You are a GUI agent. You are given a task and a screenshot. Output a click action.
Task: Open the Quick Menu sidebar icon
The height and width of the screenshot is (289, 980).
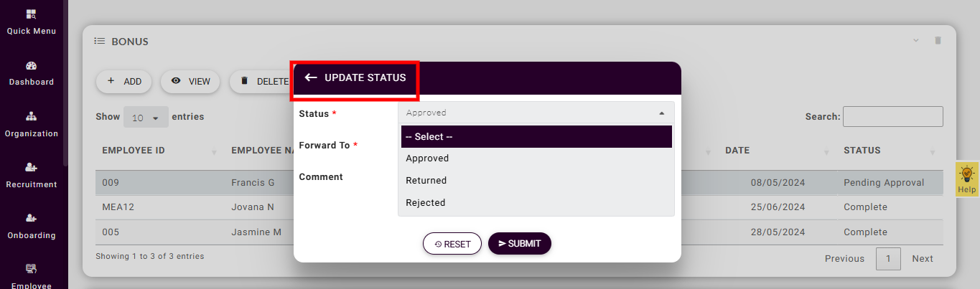[x=32, y=14]
